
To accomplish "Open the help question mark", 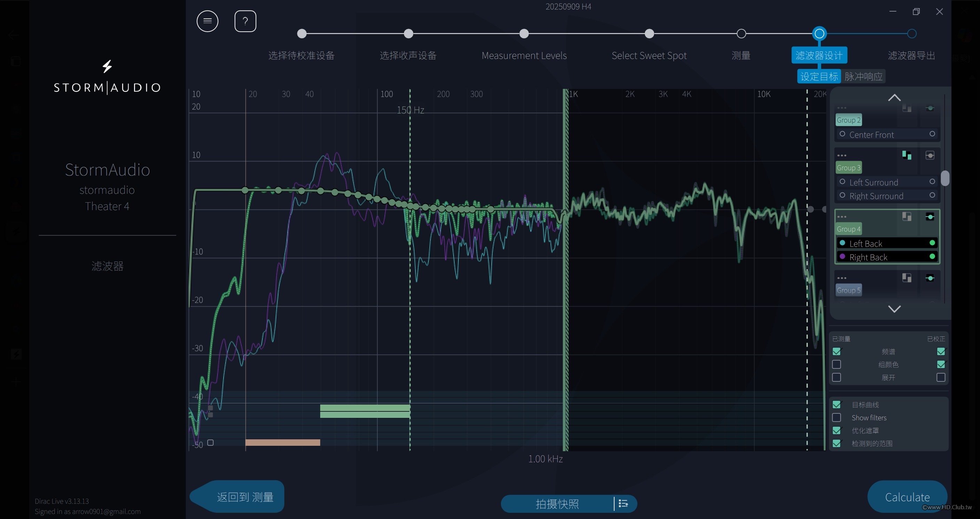I will click(245, 21).
